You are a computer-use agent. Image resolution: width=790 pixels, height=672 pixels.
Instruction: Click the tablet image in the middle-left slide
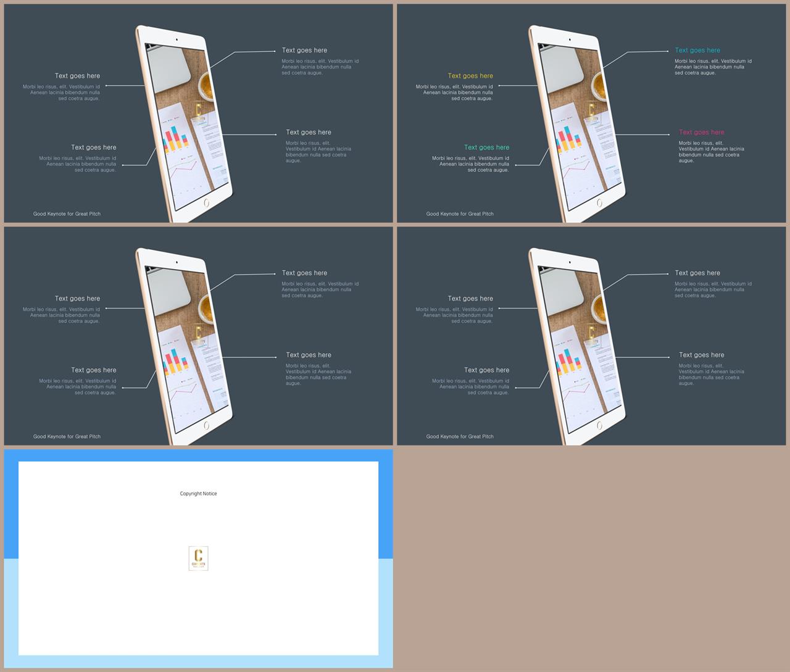tap(184, 346)
